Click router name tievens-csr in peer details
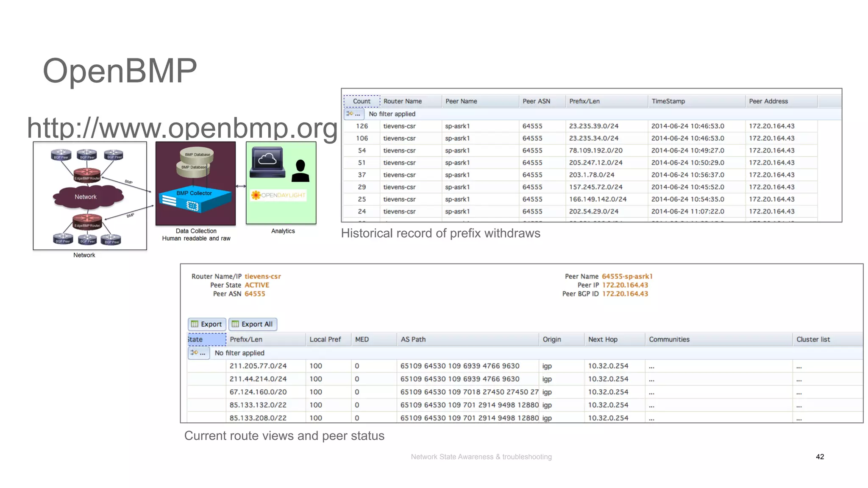The width and height of the screenshot is (868, 488). [263, 277]
